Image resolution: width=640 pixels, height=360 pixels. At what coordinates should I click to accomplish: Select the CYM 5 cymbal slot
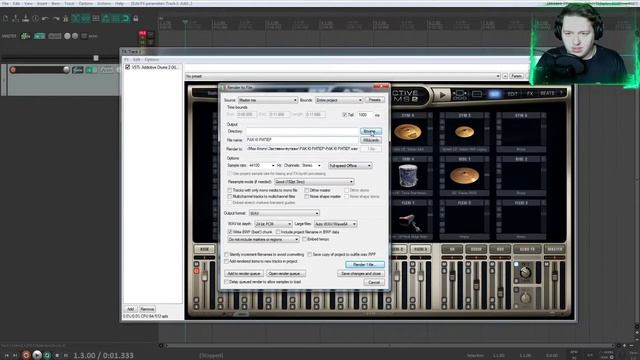click(x=464, y=132)
